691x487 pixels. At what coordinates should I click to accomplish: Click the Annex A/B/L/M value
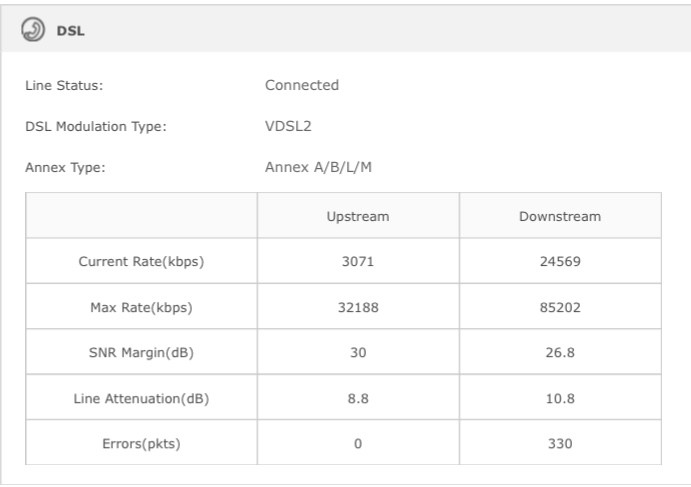pos(318,167)
